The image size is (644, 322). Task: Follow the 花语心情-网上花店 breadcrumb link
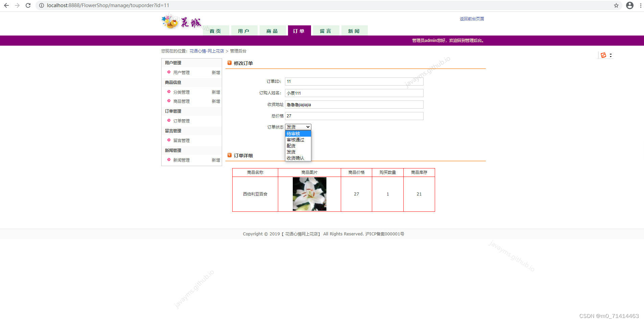207,51
